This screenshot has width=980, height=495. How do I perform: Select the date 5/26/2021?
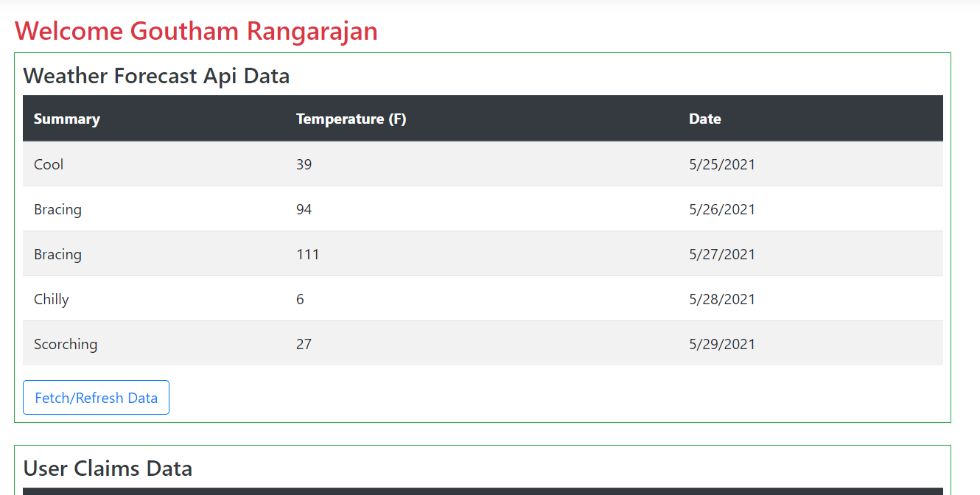(x=722, y=209)
